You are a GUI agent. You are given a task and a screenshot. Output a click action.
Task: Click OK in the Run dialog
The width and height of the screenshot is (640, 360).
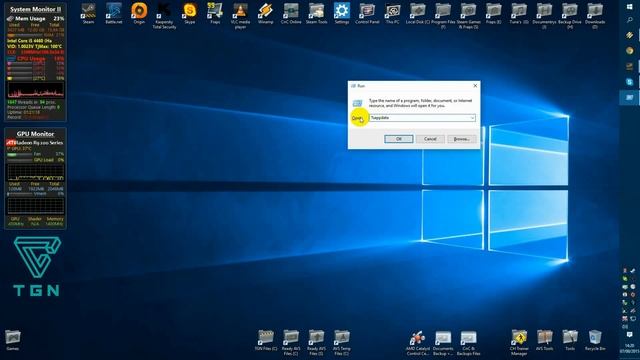pyautogui.click(x=399, y=139)
